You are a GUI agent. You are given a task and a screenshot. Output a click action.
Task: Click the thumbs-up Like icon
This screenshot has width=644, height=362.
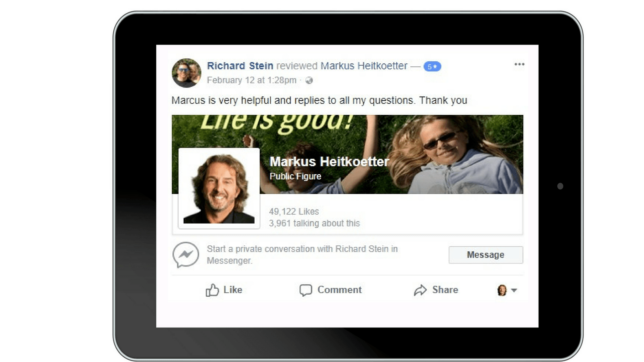tap(212, 290)
